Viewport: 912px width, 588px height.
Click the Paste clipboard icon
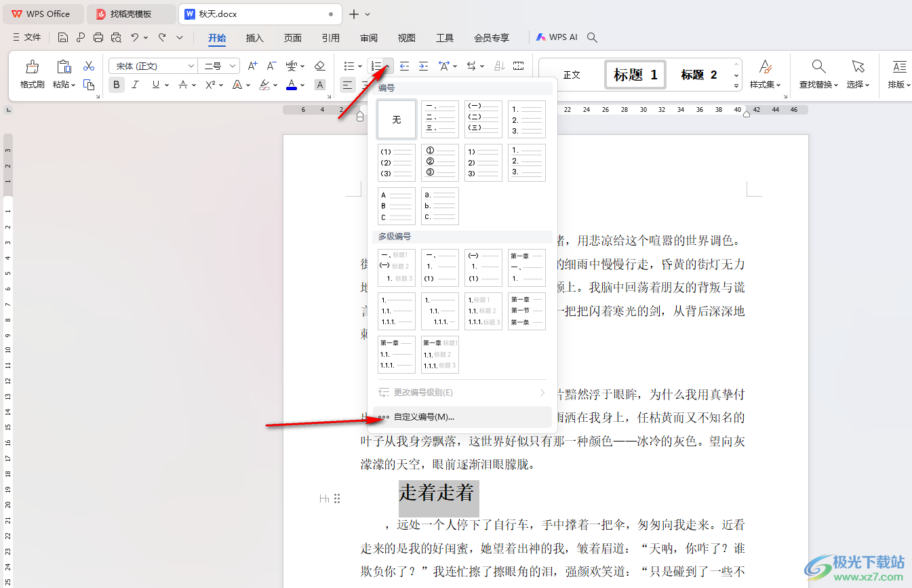coord(64,66)
